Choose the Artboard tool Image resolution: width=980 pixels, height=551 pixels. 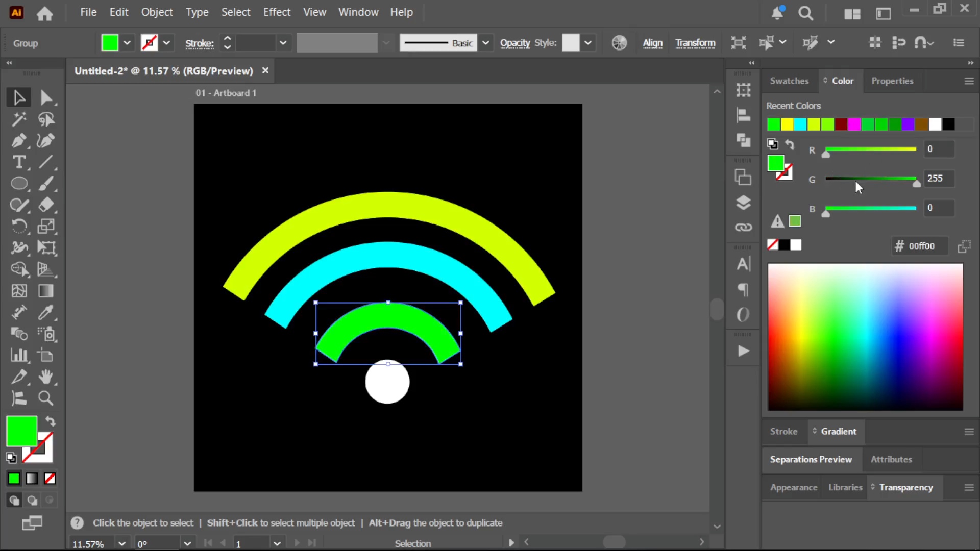point(46,355)
